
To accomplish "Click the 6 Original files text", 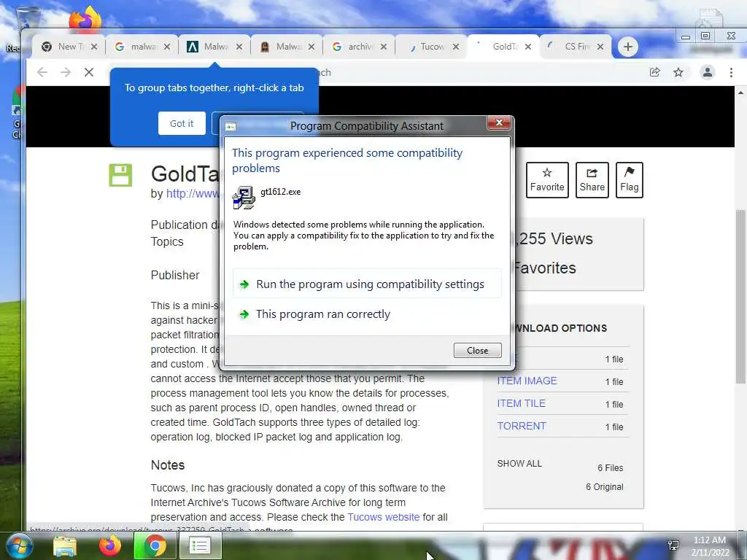I will (604, 486).
